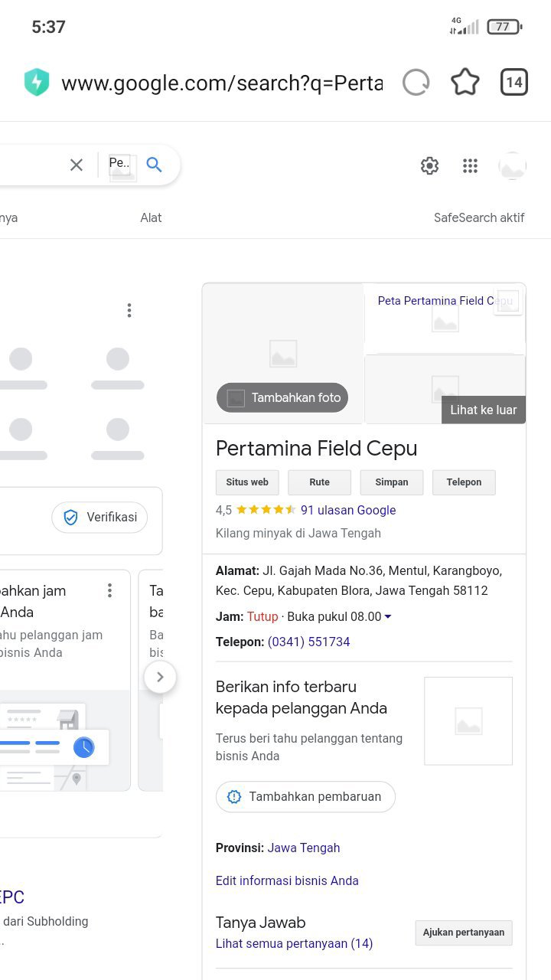Open the Google apps grid icon

471,165
